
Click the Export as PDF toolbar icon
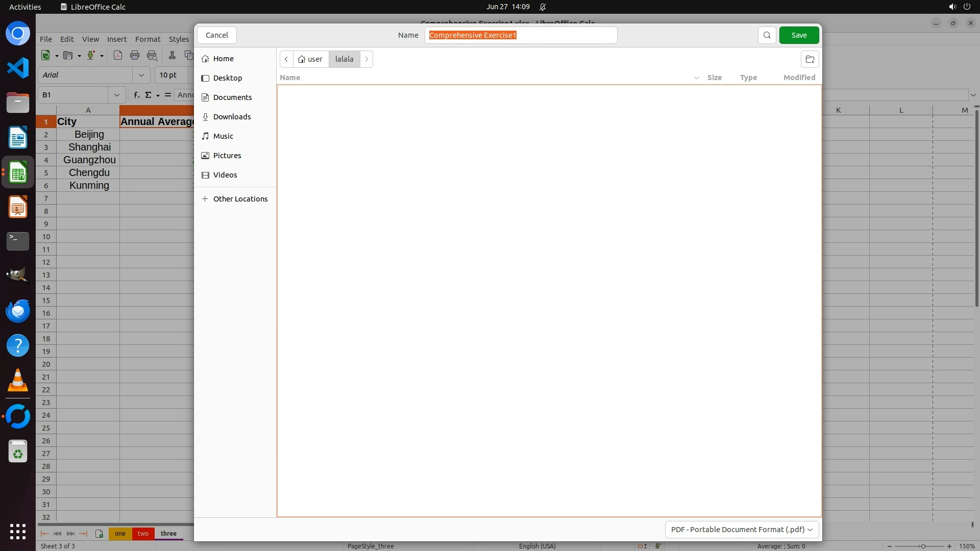[x=118, y=56]
